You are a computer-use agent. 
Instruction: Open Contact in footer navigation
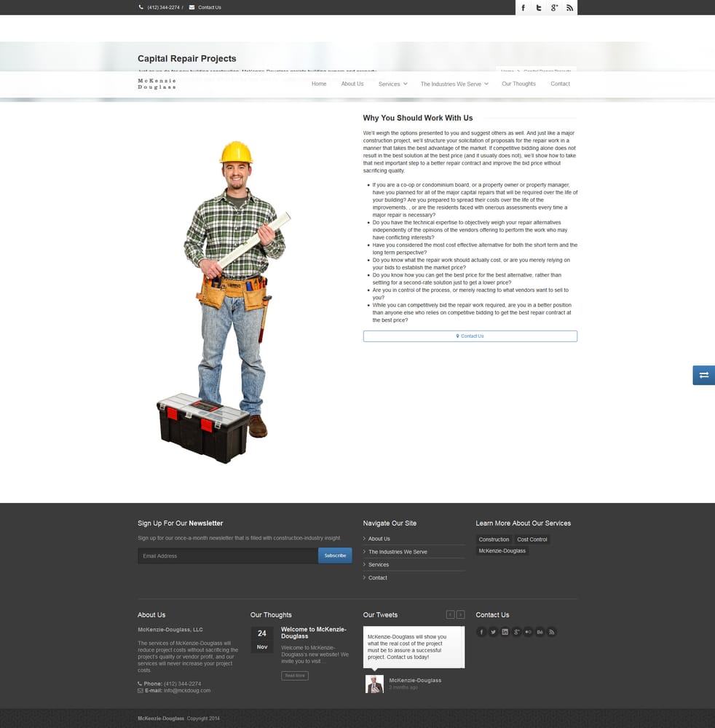(378, 577)
